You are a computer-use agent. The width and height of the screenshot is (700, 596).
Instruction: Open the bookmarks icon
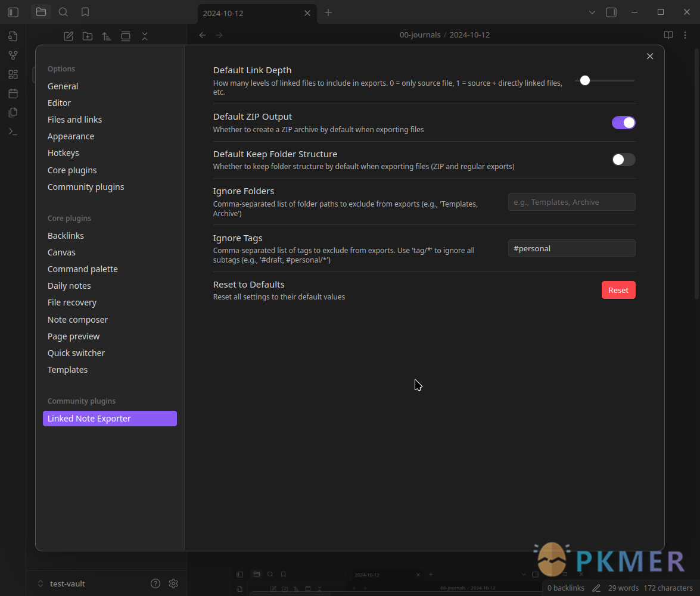(x=85, y=12)
